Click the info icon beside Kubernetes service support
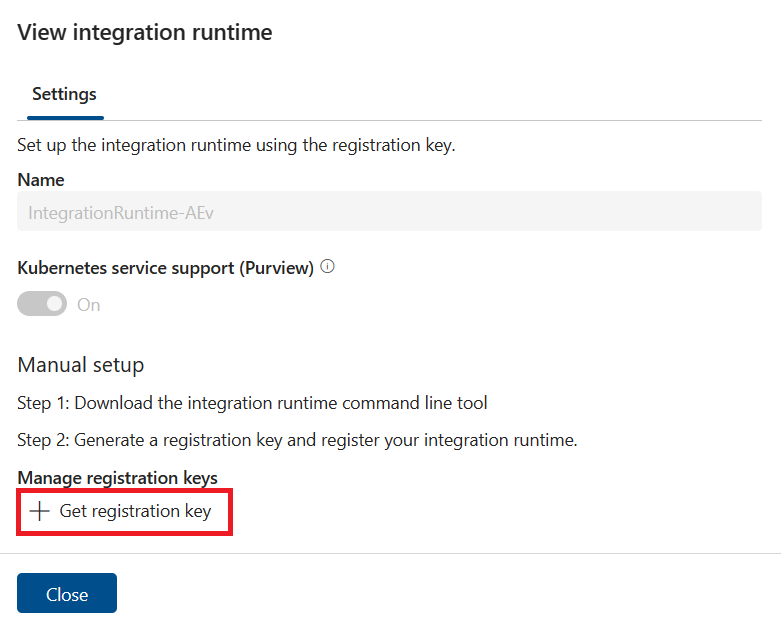The height and width of the screenshot is (635, 781). (x=327, y=268)
